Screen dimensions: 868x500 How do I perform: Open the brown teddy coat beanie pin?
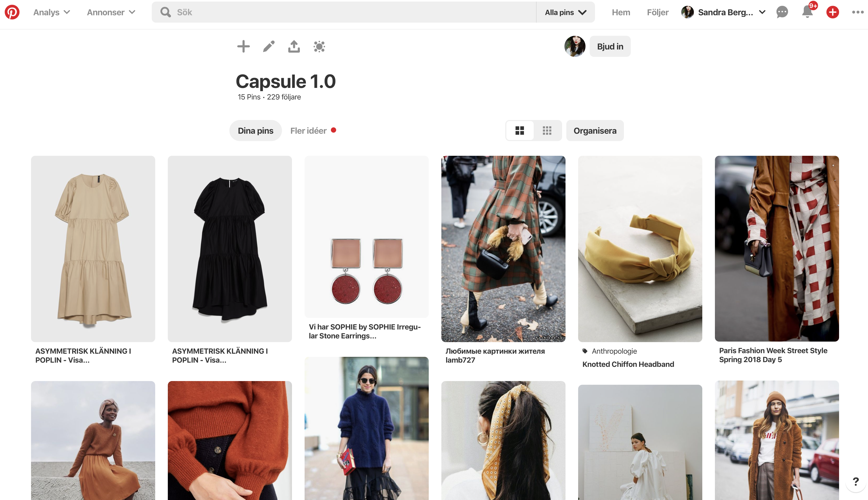pyautogui.click(x=777, y=440)
